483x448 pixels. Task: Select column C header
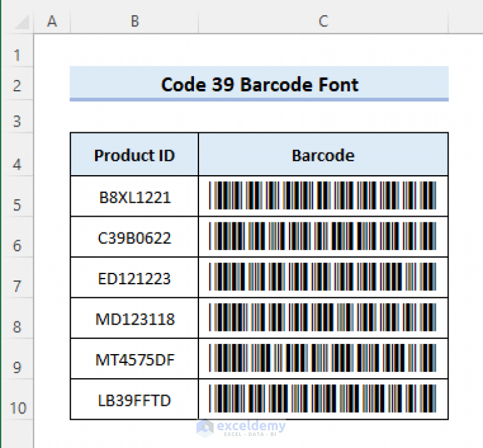pyautogui.click(x=323, y=21)
